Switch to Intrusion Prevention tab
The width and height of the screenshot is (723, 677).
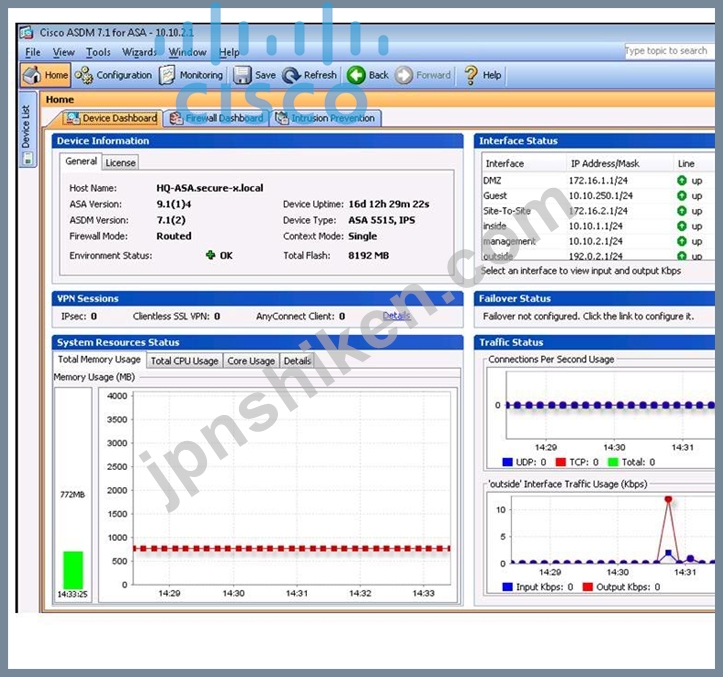pos(326,118)
